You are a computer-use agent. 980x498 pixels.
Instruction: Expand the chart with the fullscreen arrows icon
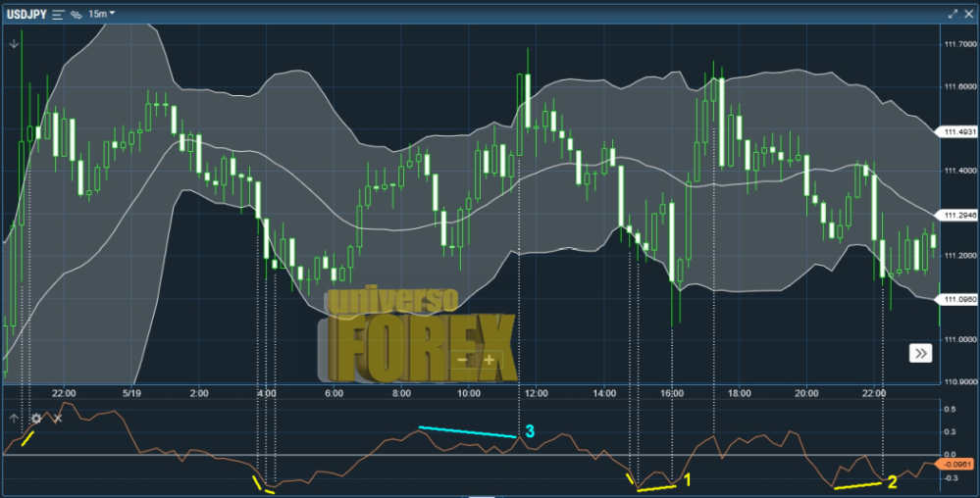(953, 14)
